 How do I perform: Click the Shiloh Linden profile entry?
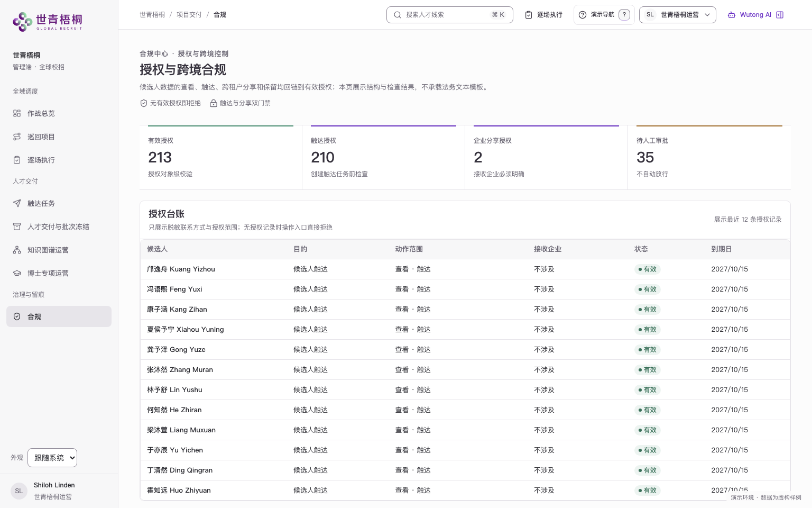tap(59, 491)
